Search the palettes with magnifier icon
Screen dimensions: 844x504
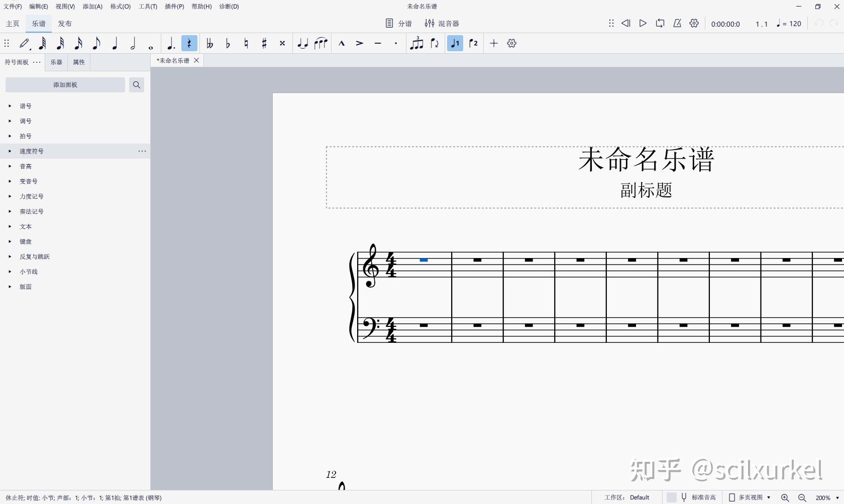pos(137,85)
